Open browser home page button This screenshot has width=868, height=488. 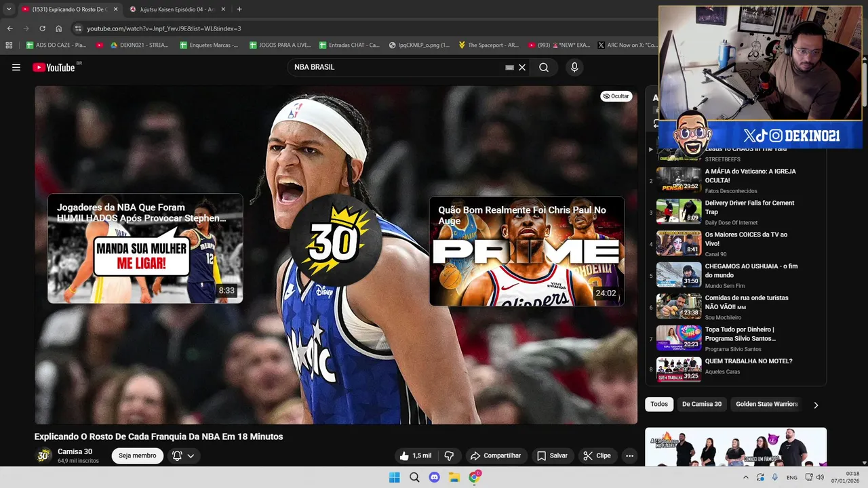click(58, 28)
